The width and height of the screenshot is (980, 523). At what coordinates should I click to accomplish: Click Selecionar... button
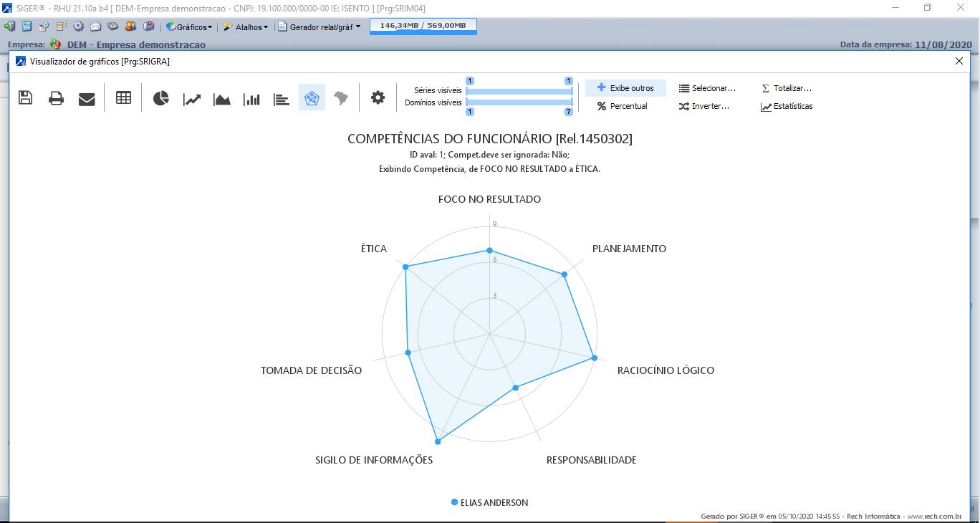click(707, 88)
